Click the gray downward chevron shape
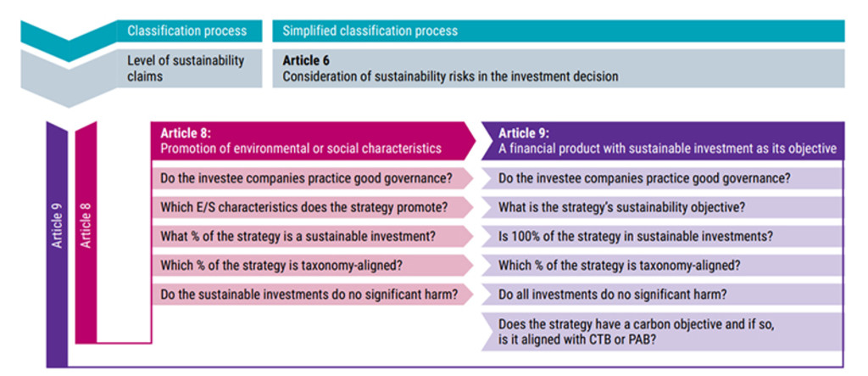The image size is (868, 376). 69,79
